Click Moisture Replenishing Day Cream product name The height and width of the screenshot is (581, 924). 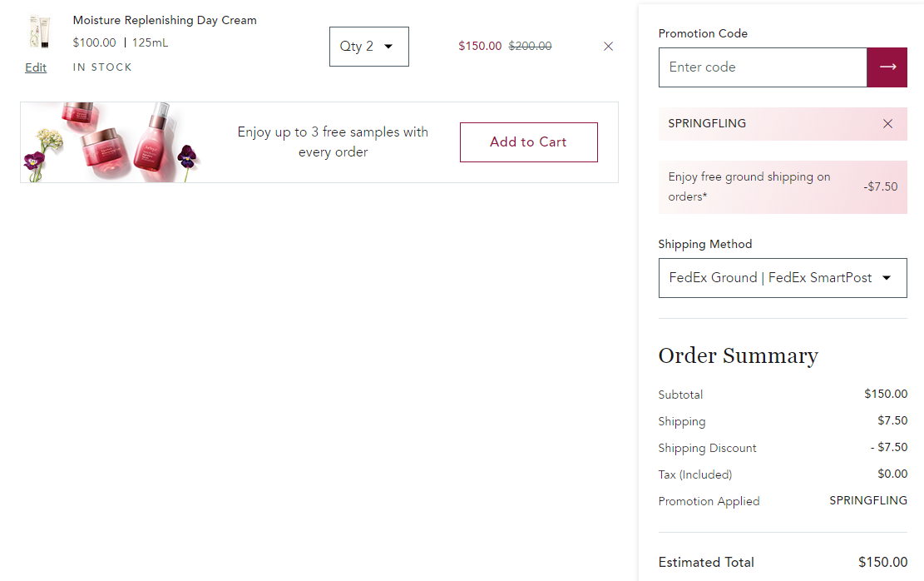click(165, 20)
